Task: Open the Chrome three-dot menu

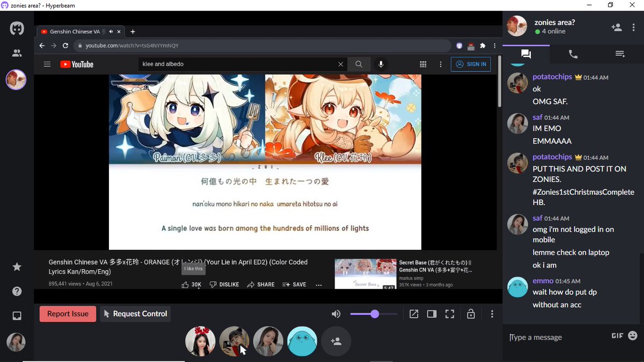Action: click(x=494, y=46)
